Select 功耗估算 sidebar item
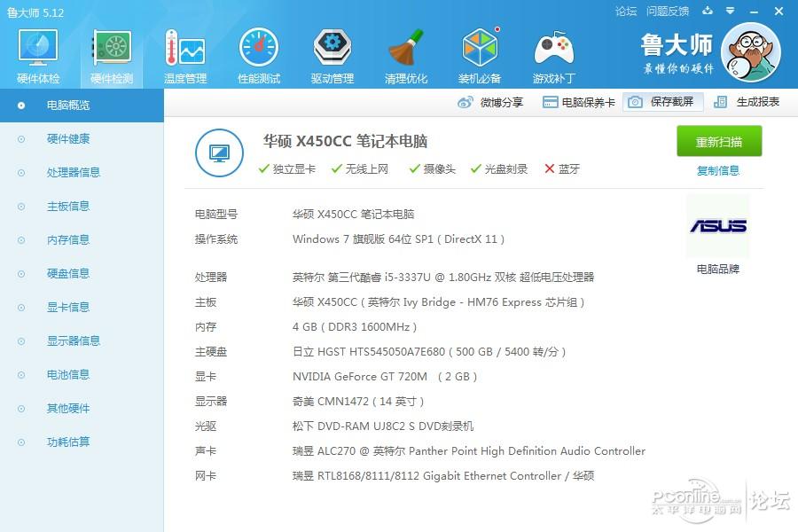798x532 pixels. coord(82,442)
